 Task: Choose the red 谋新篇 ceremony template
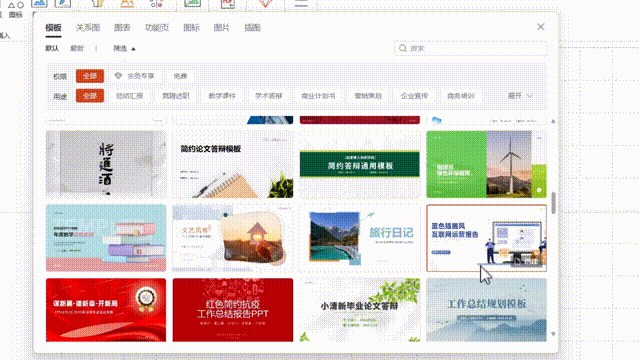(x=106, y=310)
